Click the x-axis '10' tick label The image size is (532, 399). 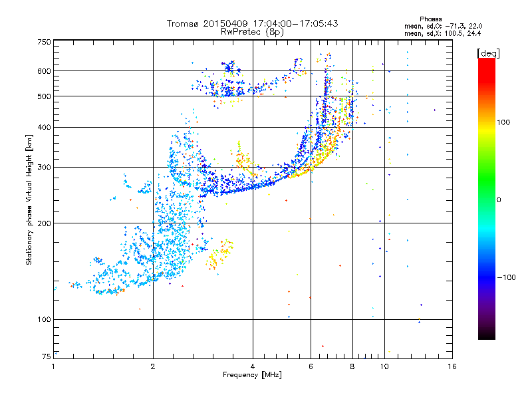click(x=384, y=366)
